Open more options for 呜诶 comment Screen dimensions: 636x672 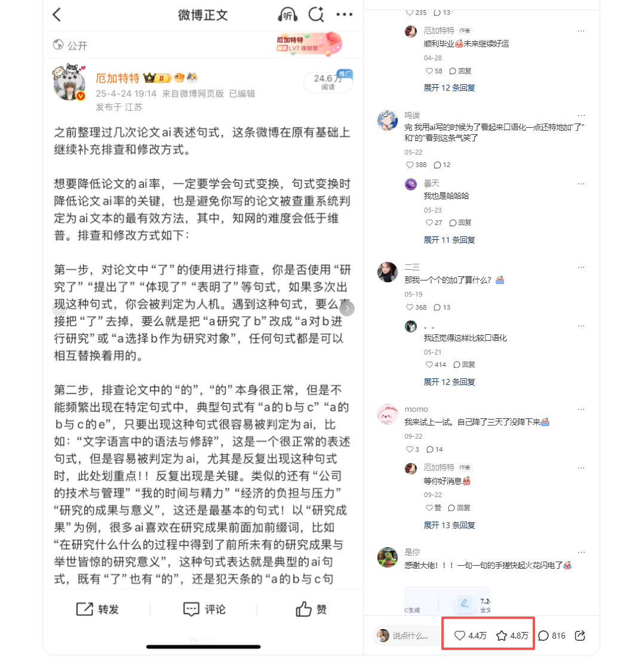click(x=581, y=115)
